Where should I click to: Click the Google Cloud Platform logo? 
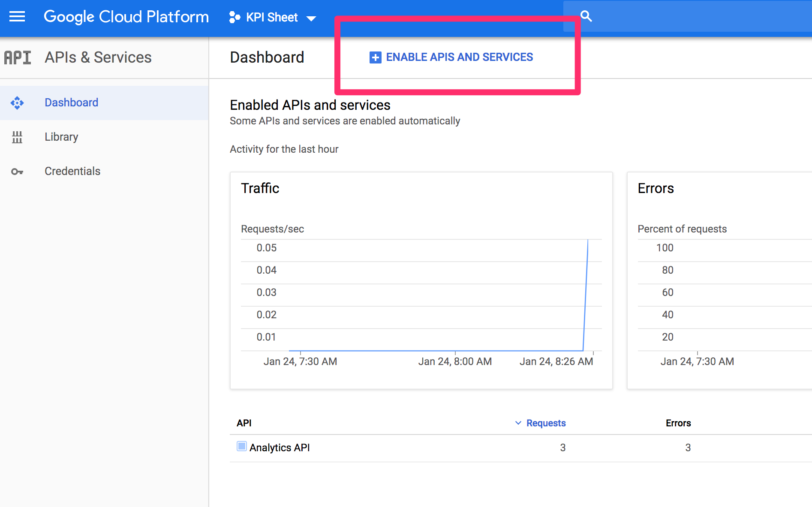[126, 17]
